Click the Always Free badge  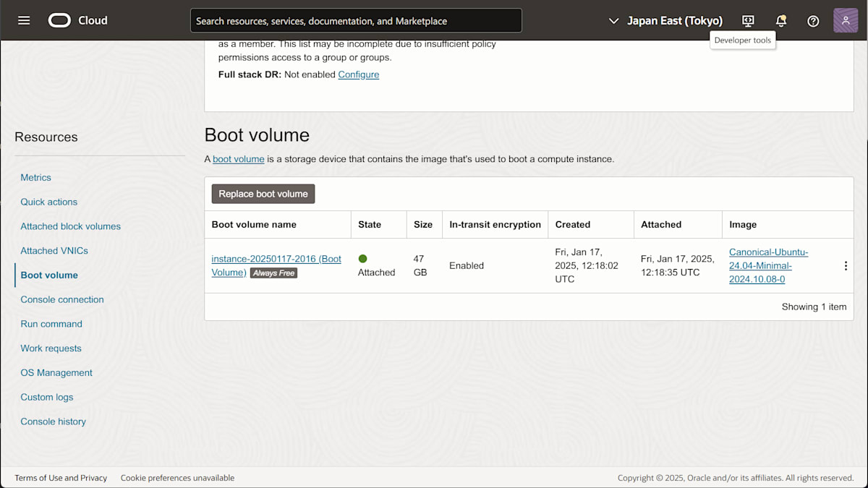[273, 273]
